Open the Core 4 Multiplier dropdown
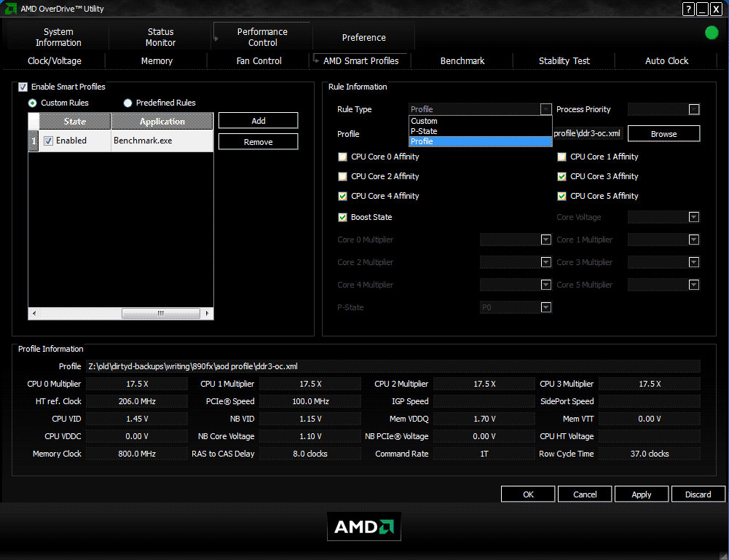 545,285
